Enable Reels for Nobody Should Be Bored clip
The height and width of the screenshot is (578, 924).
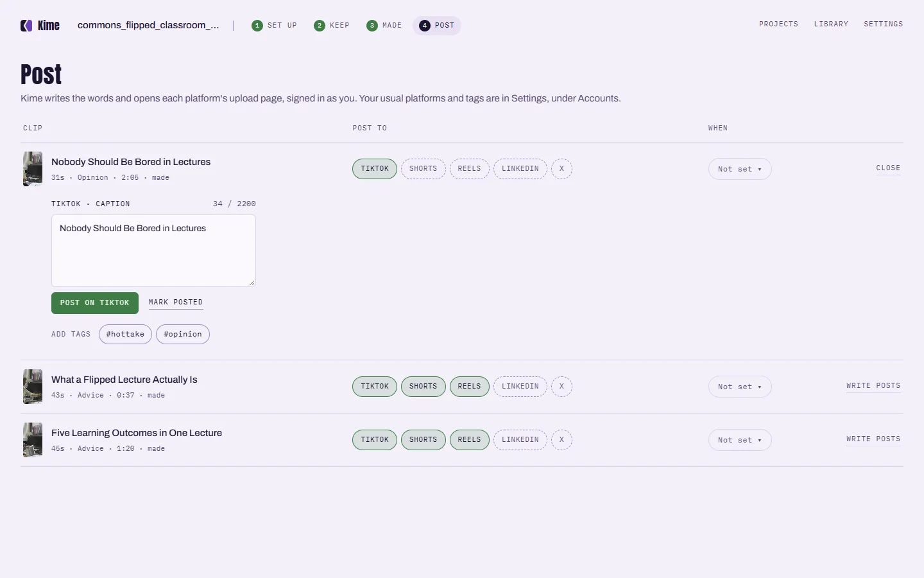click(470, 169)
